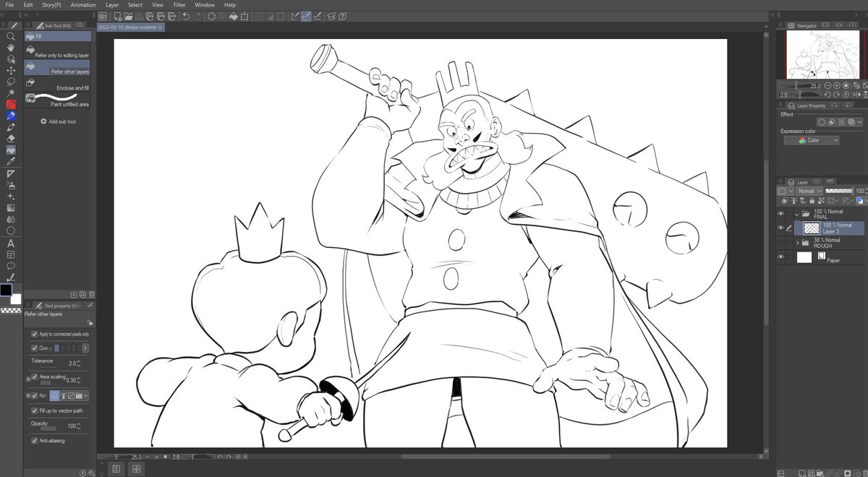Uncheck Area scaling checkbox
Screen dimensions: 868x477
click(x=34, y=377)
